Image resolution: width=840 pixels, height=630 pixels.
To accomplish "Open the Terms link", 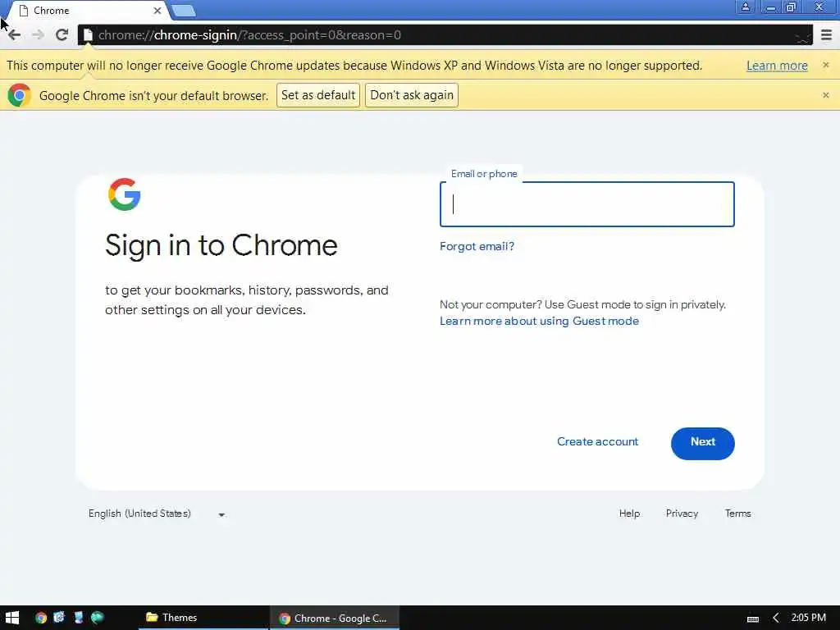I will (737, 514).
